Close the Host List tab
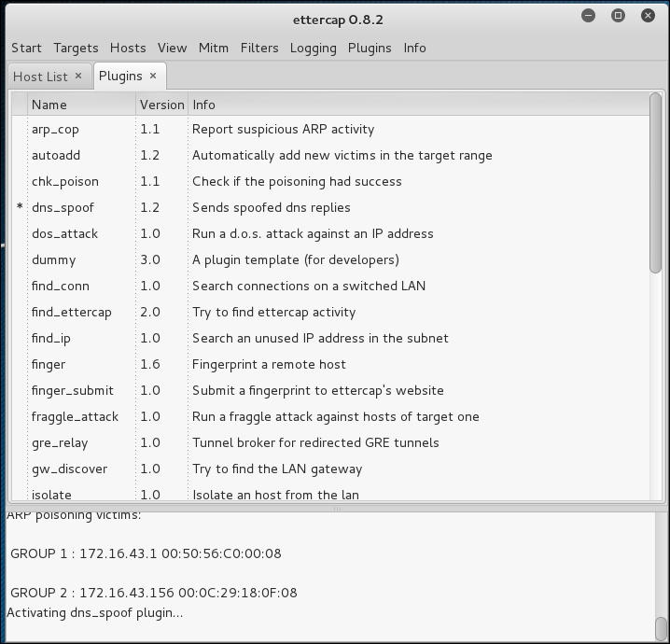 coord(78,76)
